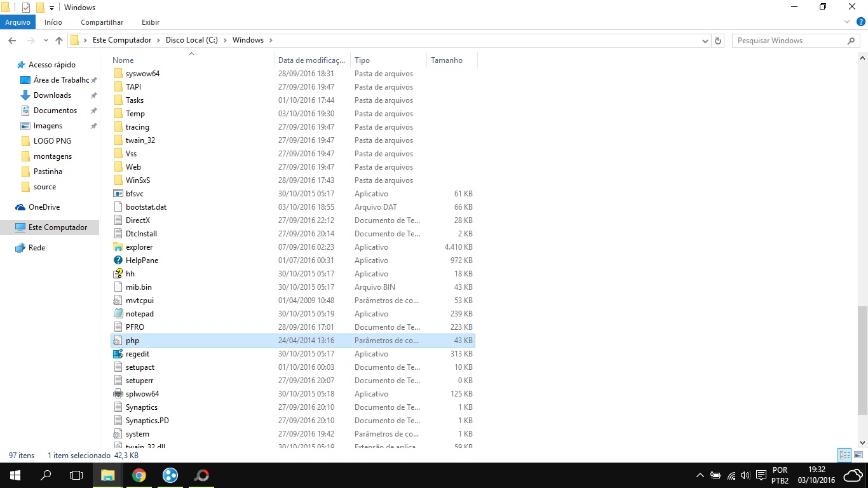Viewport: 868px width, 488px height.
Task: Open Task View on taskbar
Action: 76,475
